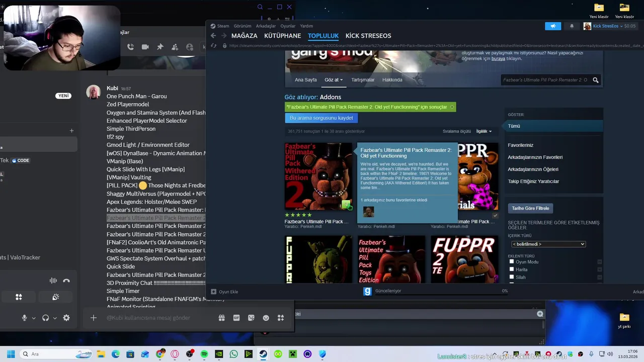Switch to the KÜTÜPHANE tab

tap(282, 36)
